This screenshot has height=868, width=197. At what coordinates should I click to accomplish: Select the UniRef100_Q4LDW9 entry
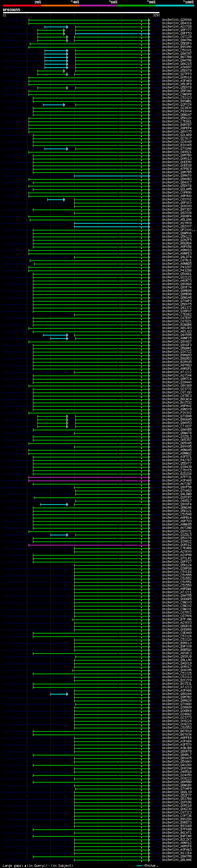pos(177,494)
